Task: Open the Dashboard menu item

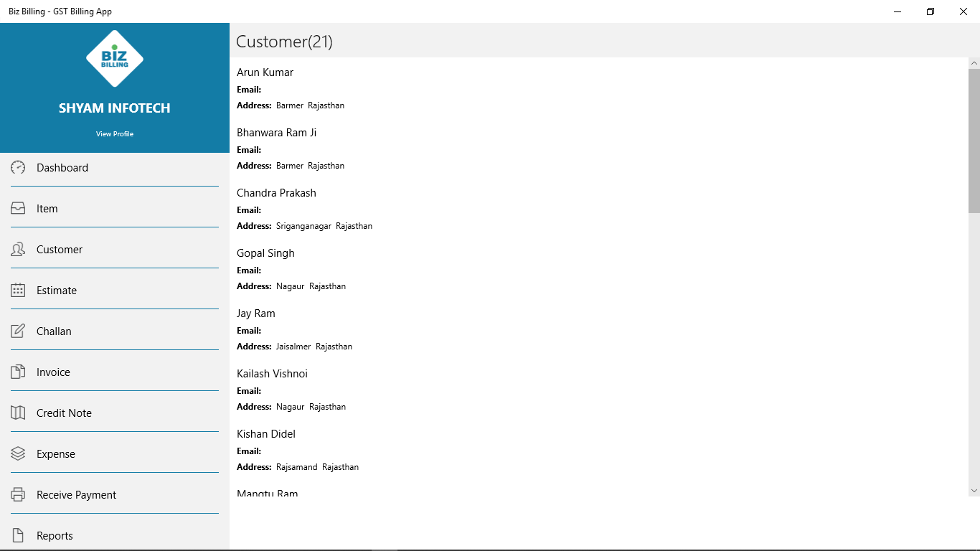Action: 115,167
